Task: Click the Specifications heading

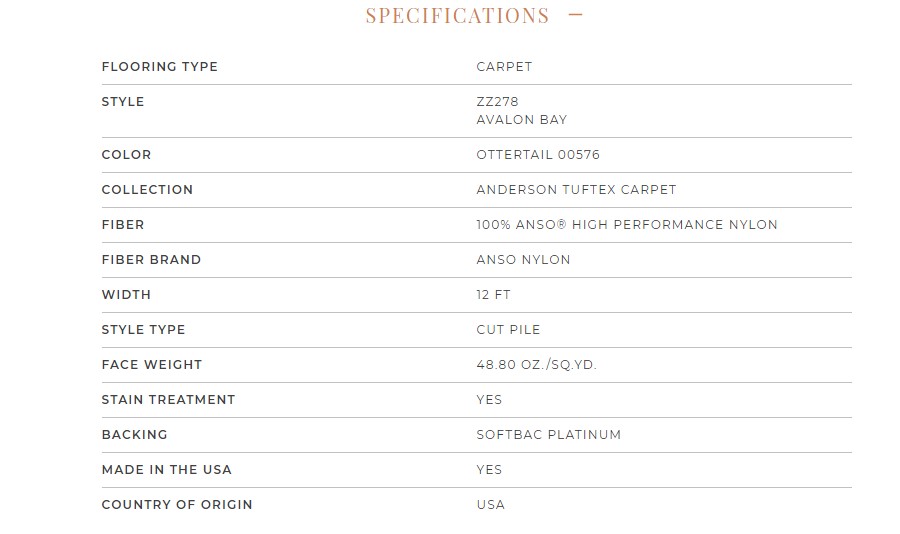Action: [x=457, y=16]
